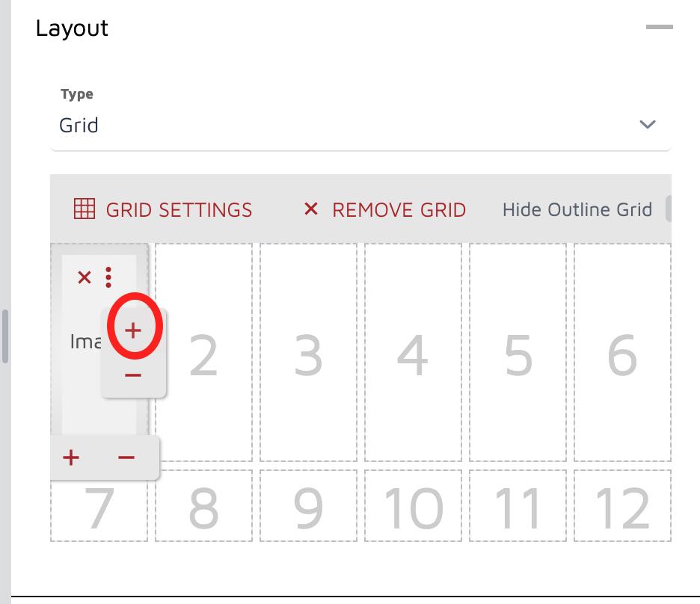Viewport: 700px width, 604px height.
Task: Select grid cell 9
Action: click(x=308, y=506)
